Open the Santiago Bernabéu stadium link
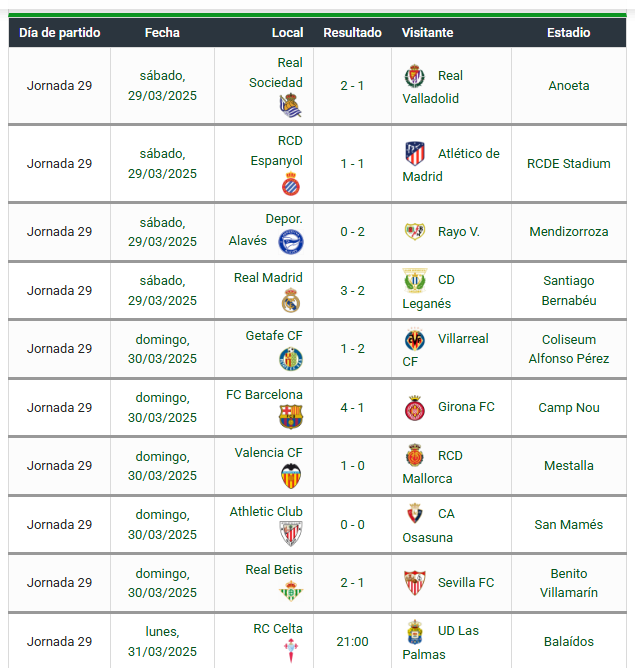The image size is (635, 668). tap(569, 291)
